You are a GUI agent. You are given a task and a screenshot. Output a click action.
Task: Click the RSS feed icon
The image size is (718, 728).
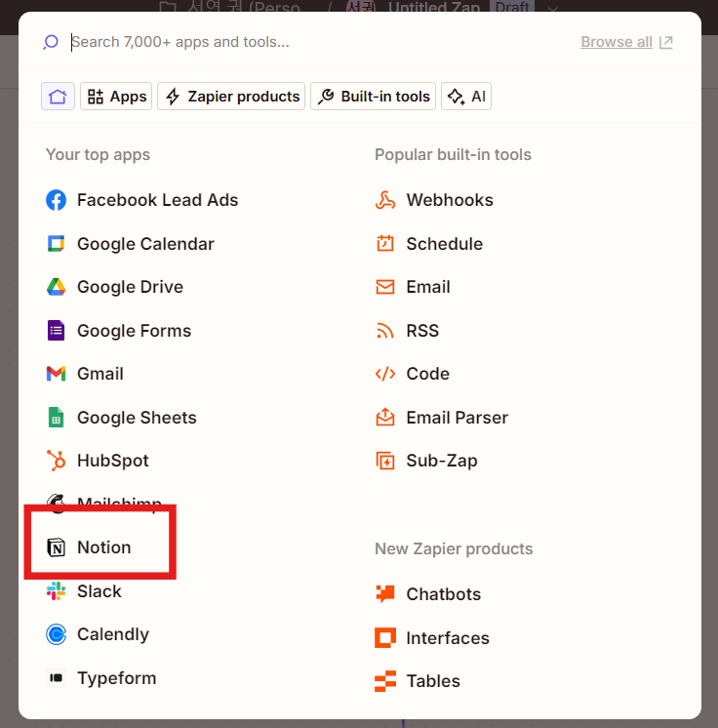coord(385,331)
